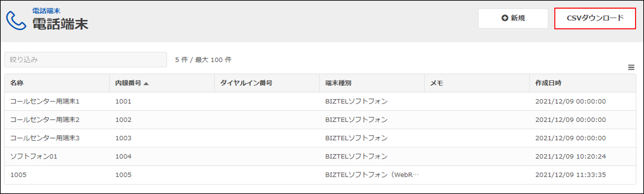This screenshot has width=644, height=194.
Task: Sort by 作成日時 column header
Action: [548, 83]
